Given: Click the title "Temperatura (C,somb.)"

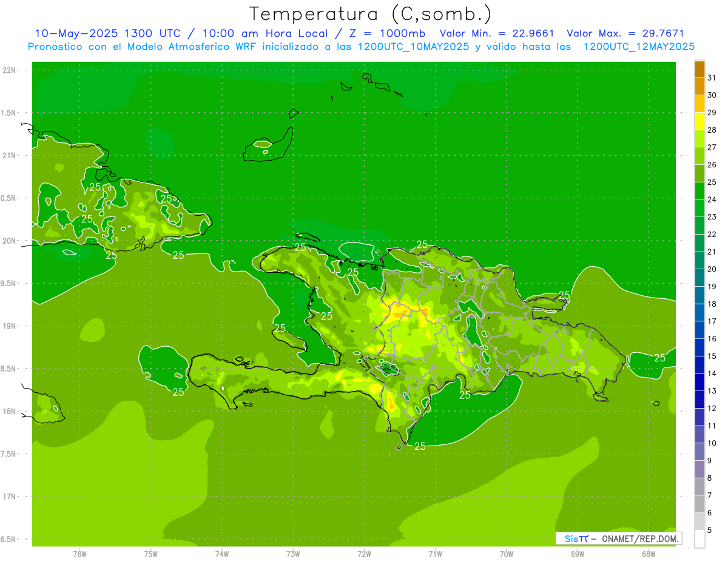Looking at the screenshot, I should tap(370, 13).
